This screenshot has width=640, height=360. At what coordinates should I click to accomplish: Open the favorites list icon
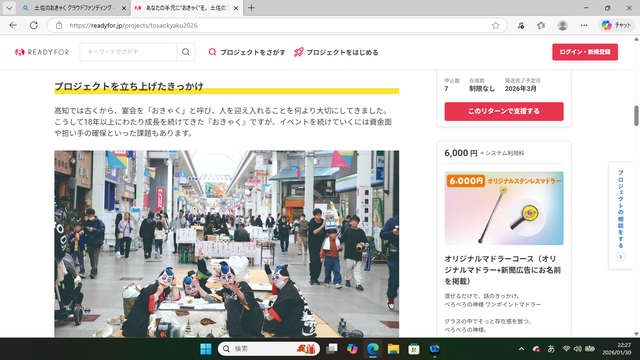[541, 25]
